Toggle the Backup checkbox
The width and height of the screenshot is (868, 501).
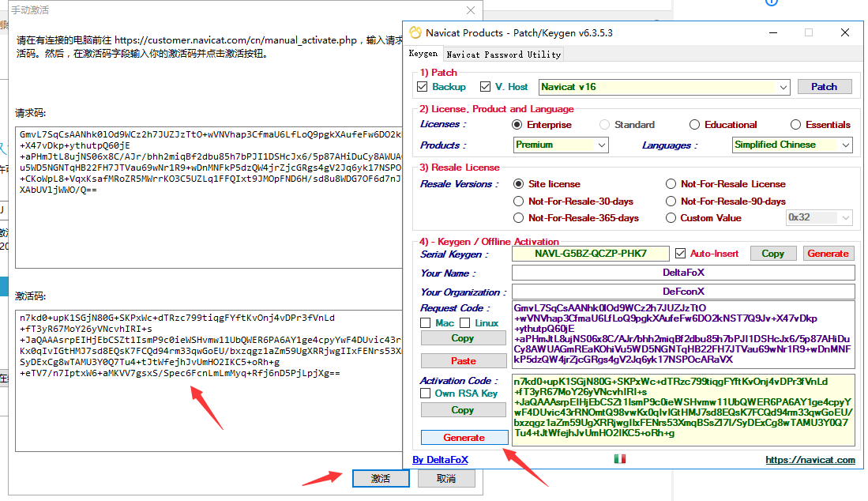pyautogui.click(x=422, y=87)
